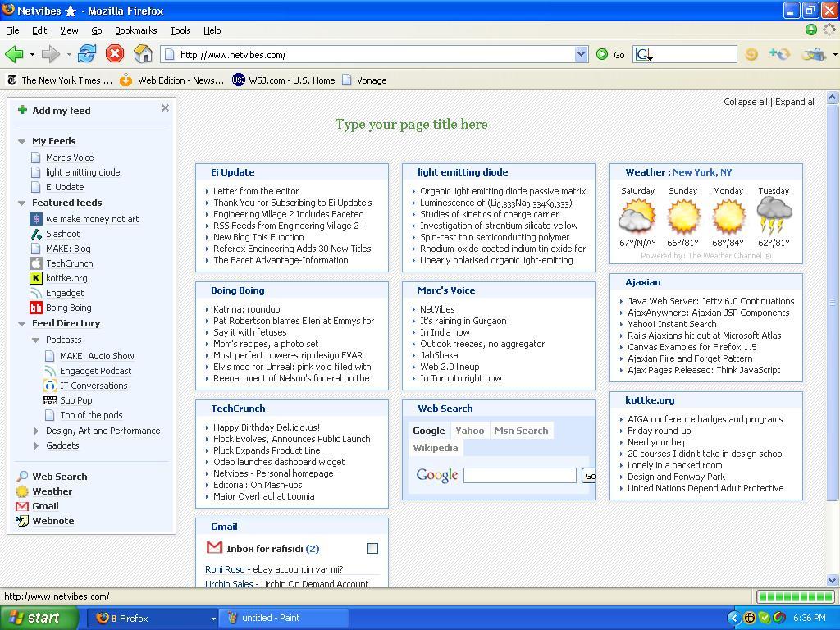Open the Back button history dropdown arrow
The image size is (840, 630).
tap(32, 54)
